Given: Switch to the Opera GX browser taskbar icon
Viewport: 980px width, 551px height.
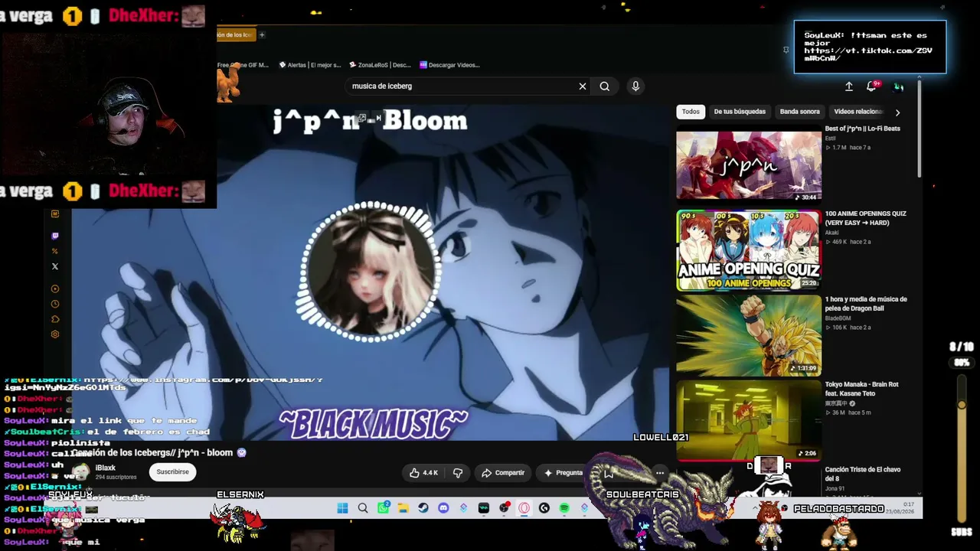Looking at the screenshot, I should pyautogui.click(x=524, y=508).
